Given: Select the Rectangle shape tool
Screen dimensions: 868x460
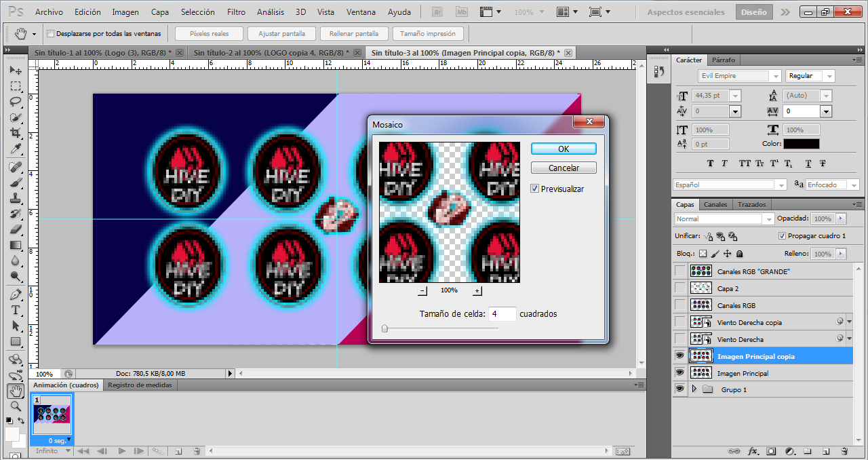Looking at the screenshot, I should [x=16, y=341].
